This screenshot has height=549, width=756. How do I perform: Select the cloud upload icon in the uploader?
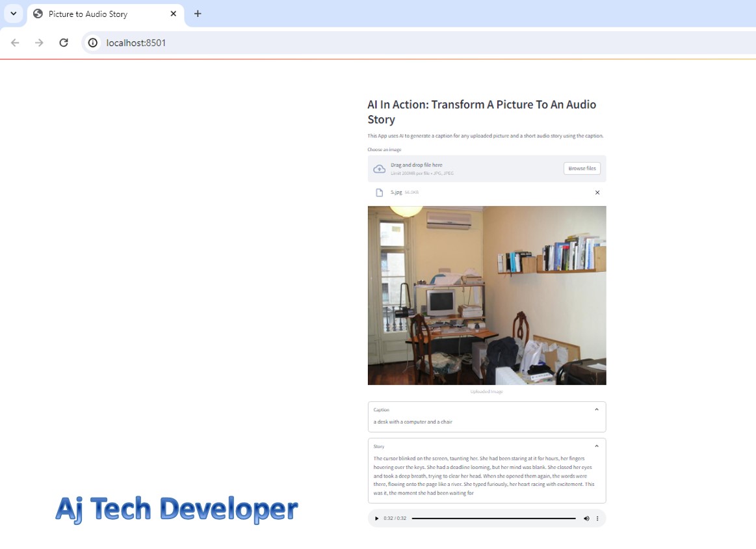(380, 168)
